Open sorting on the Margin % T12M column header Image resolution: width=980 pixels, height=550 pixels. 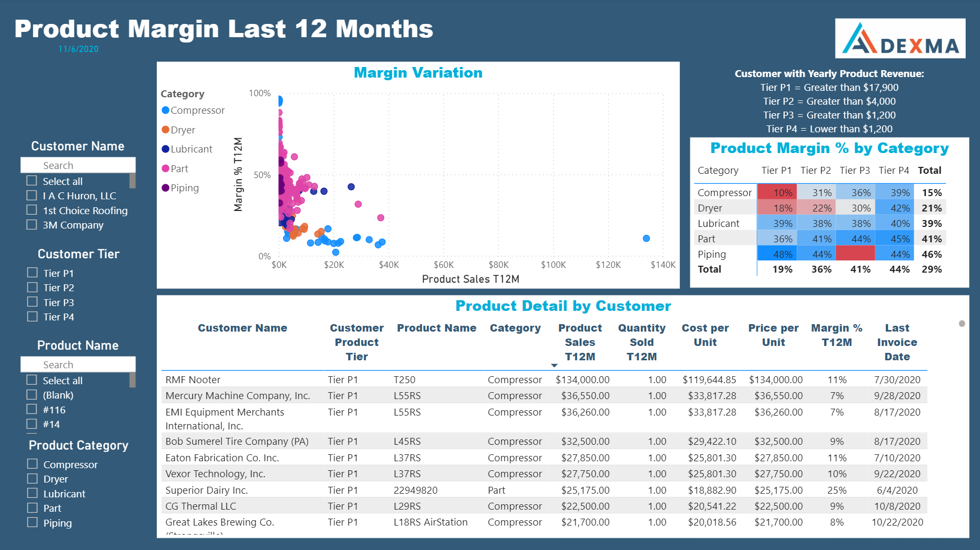pos(837,335)
